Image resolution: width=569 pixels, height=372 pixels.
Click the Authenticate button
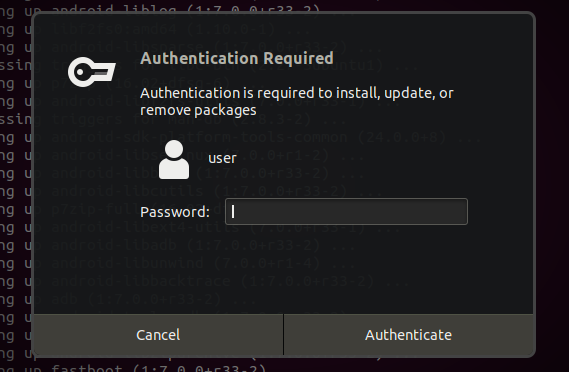tap(408, 335)
